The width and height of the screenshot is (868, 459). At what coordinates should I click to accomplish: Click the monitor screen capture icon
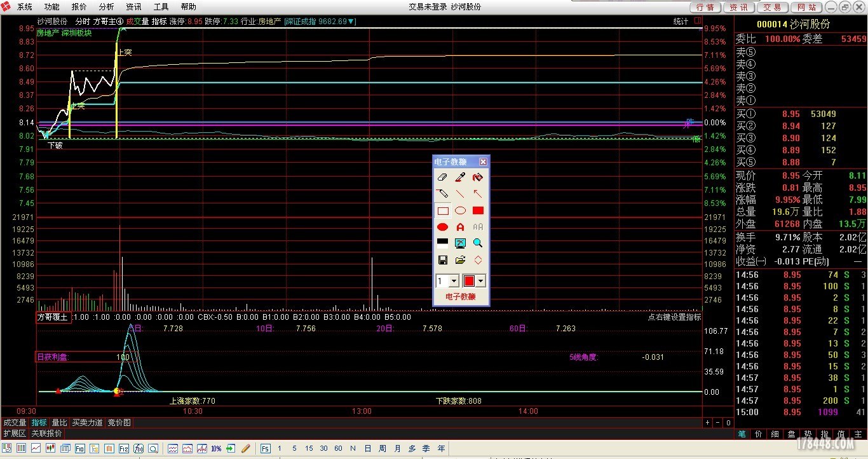click(461, 243)
